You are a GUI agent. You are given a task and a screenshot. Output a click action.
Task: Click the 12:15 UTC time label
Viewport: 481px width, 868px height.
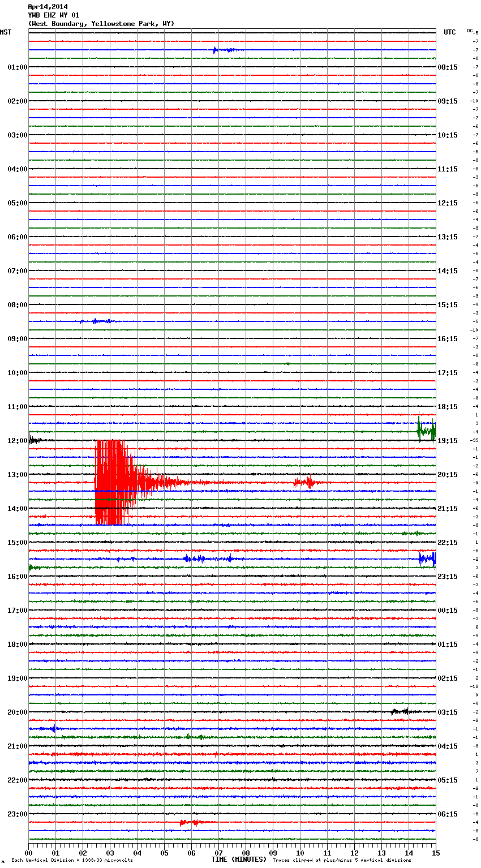coord(448,203)
